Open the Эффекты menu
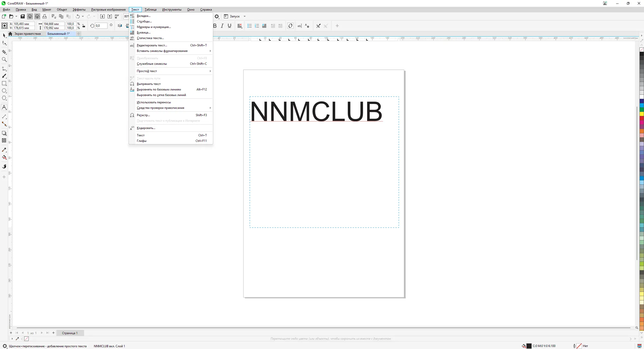The width and height of the screenshot is (644, 349). click(x=79, y=9)
